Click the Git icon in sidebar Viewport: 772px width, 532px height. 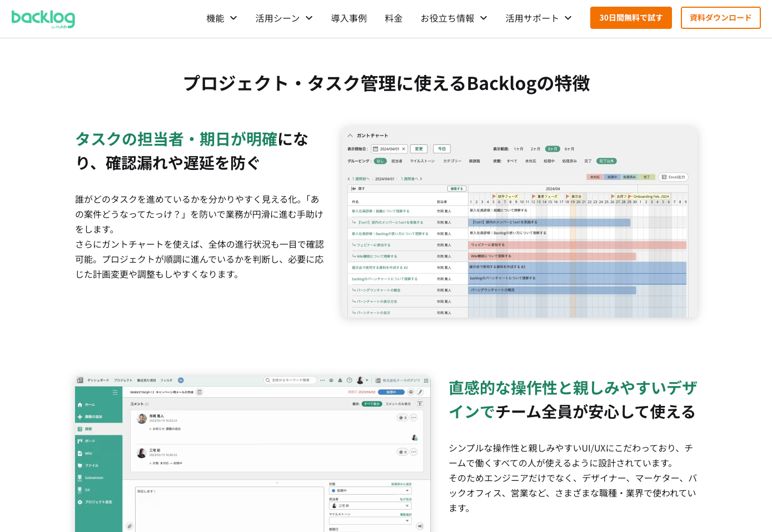coord(80,490)
